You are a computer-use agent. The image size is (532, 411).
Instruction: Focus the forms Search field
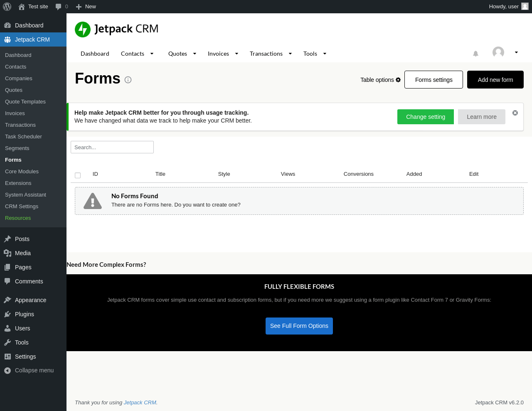tap(112, 147)
